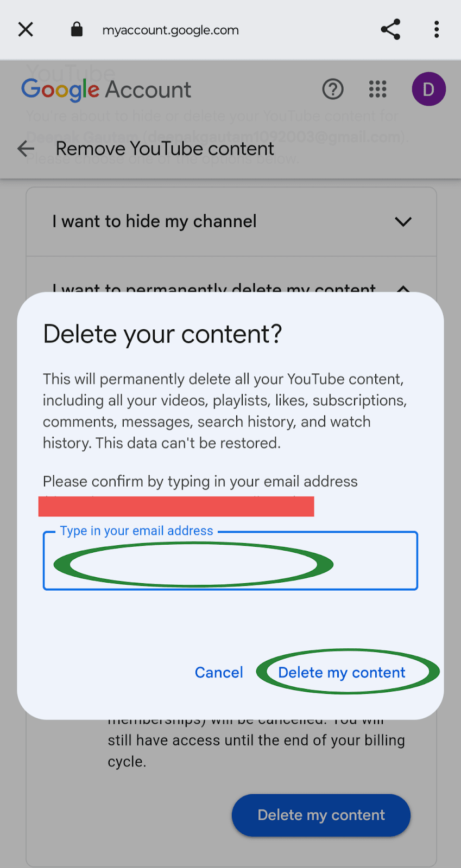Screen dimensions: 461x868
Task: Click the Google Account logo
Action: click(x=106, y=90)
